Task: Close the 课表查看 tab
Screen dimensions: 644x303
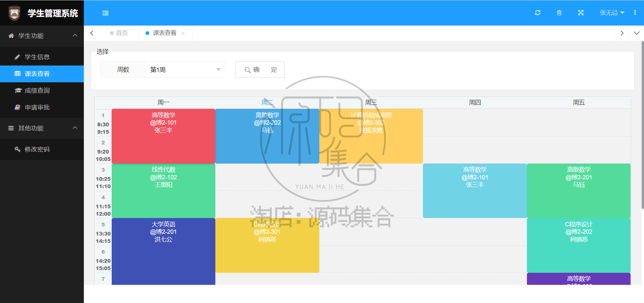Action: 183,34
